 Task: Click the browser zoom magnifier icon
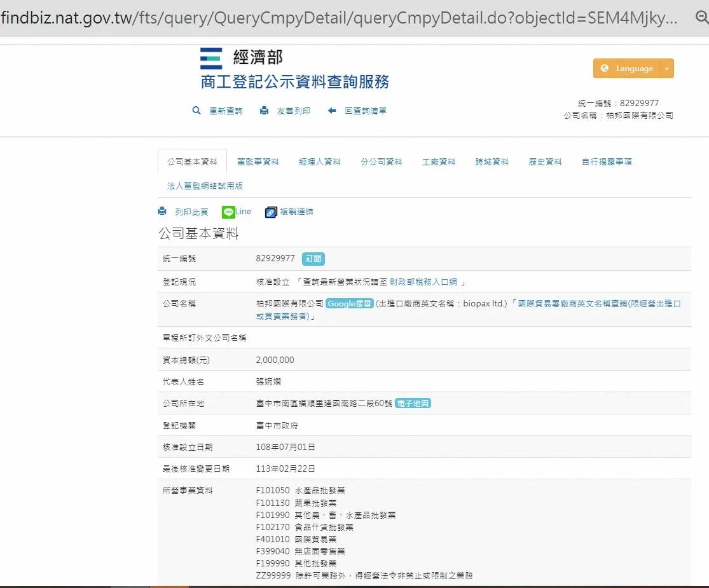click(701, 18)
